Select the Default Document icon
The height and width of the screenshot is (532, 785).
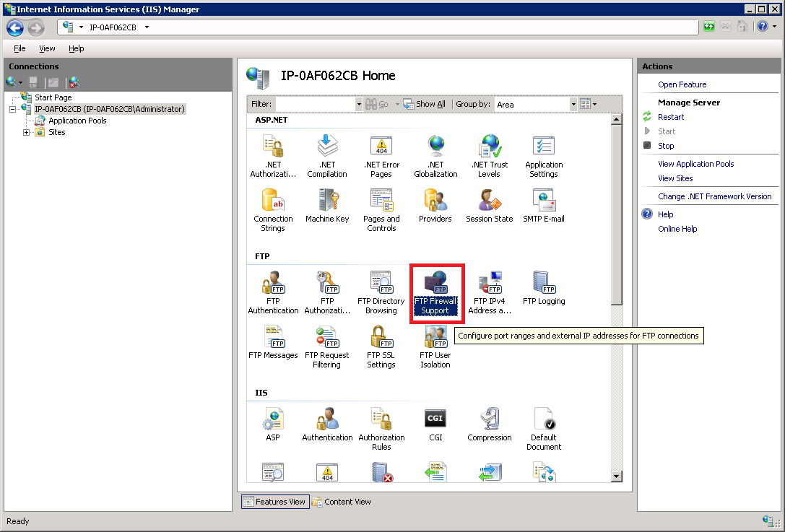544,429
